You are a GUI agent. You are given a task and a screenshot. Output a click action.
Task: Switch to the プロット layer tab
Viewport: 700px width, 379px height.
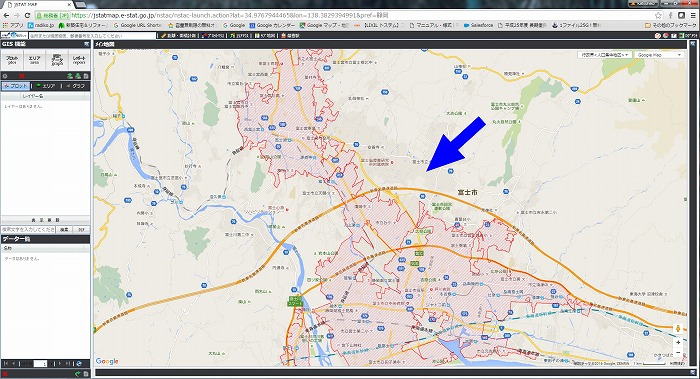coord(16,86)
